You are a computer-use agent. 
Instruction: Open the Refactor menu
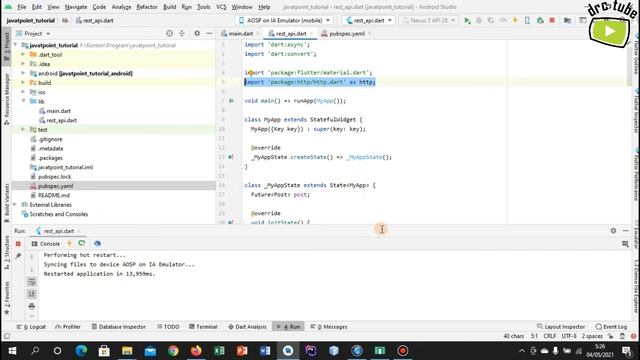click(x=147, y=7)
